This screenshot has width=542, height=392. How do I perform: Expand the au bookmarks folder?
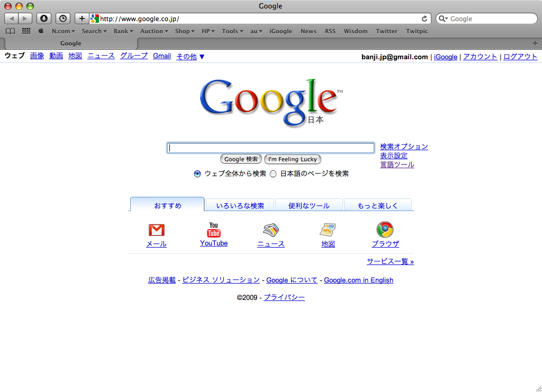(x=256, y=31)
